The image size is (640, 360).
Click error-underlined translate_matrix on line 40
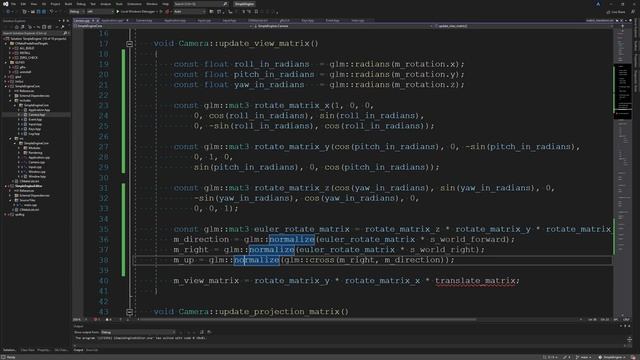tap(475, 281)
